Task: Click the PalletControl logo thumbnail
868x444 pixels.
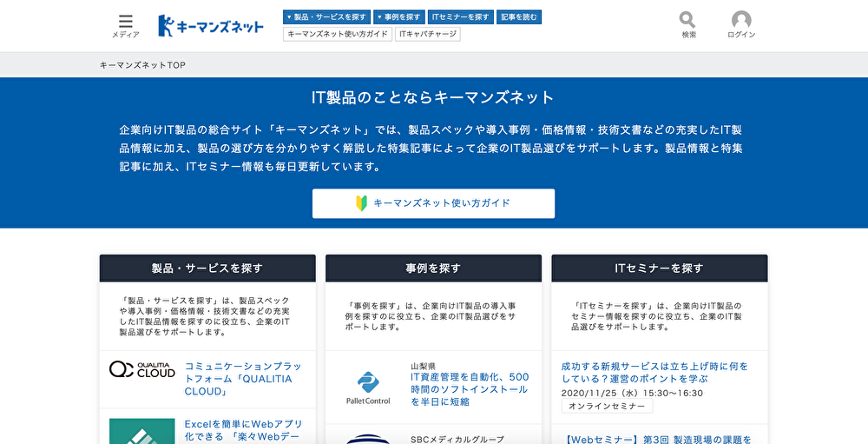Action: pos(368,387)
